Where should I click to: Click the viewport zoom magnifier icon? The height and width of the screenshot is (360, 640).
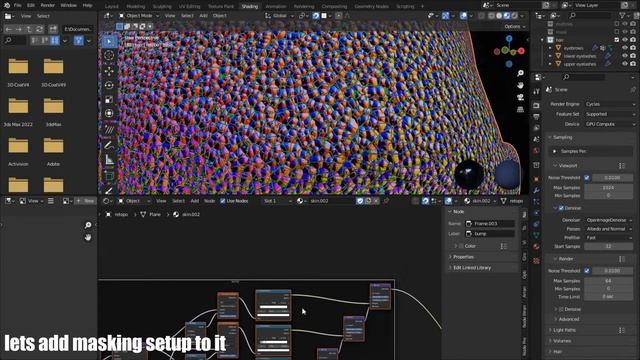tap(520, 73)
